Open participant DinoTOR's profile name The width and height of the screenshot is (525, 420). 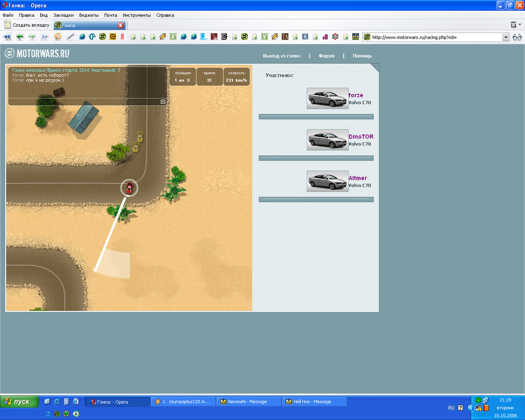pyautogui.click(x=361, y=137)
